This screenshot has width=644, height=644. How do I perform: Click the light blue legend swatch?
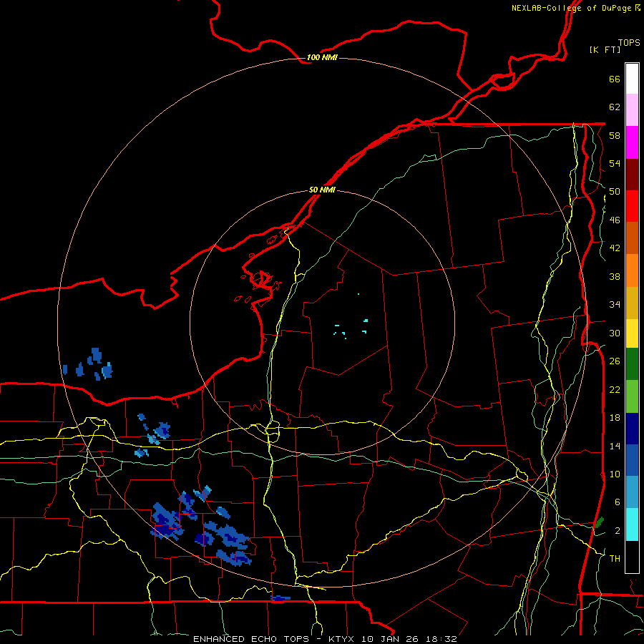click(632, 492)
